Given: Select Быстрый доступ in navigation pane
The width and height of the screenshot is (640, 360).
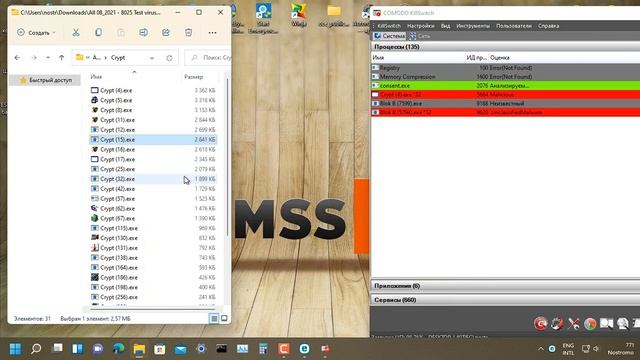Looking at the screenshot, I should tap(45, 80).
